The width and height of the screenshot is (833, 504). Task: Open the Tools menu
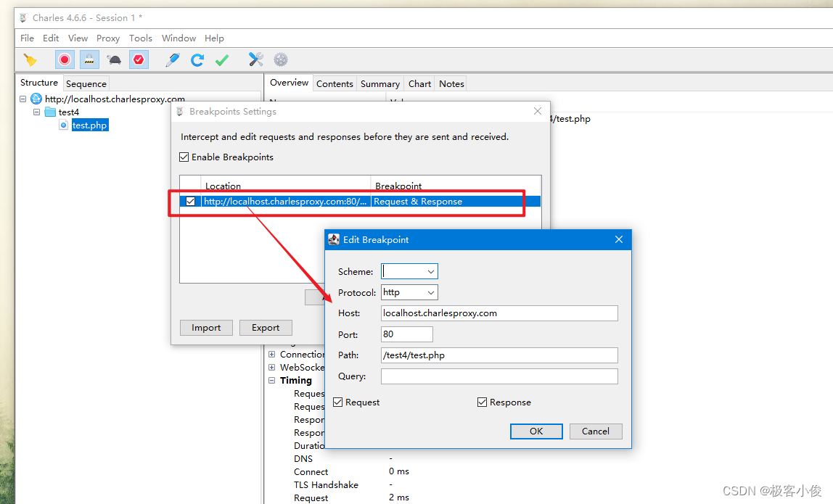(141, 38)
